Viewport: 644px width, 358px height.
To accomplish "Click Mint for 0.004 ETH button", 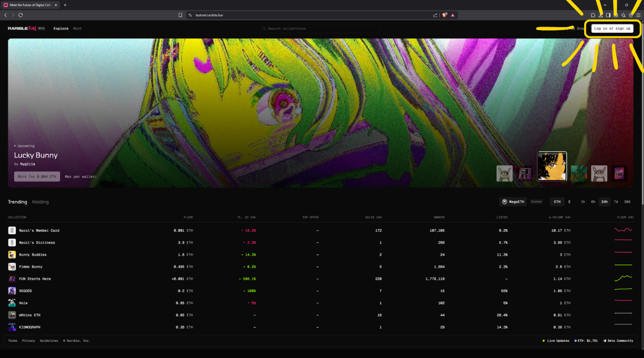I will 37,176.
